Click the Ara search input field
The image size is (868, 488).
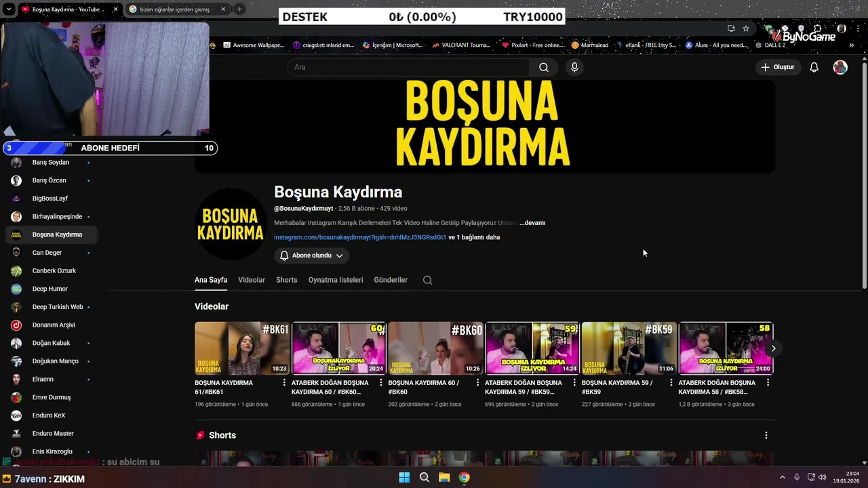409,67
